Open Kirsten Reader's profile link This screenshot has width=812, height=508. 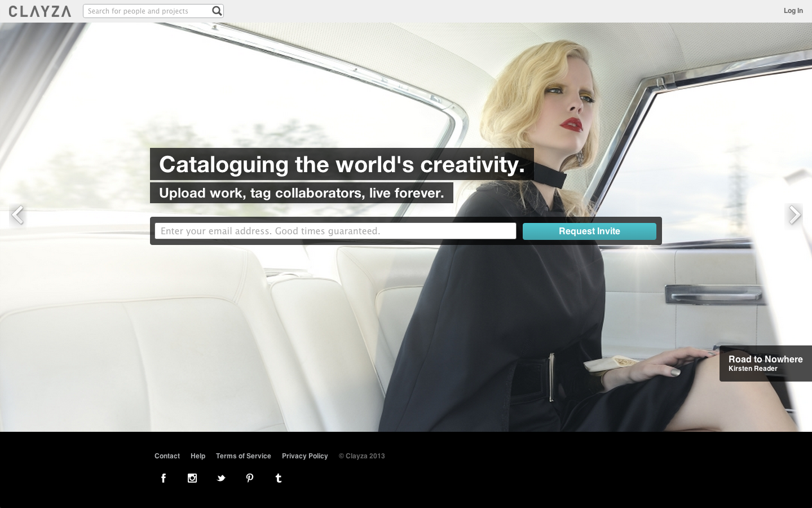[x=753, y=369]
